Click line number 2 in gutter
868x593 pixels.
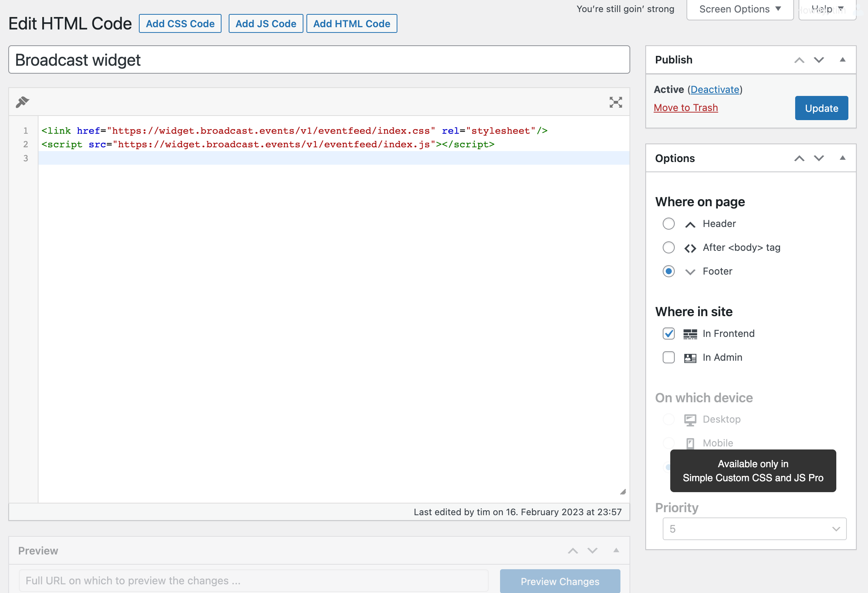26,144
